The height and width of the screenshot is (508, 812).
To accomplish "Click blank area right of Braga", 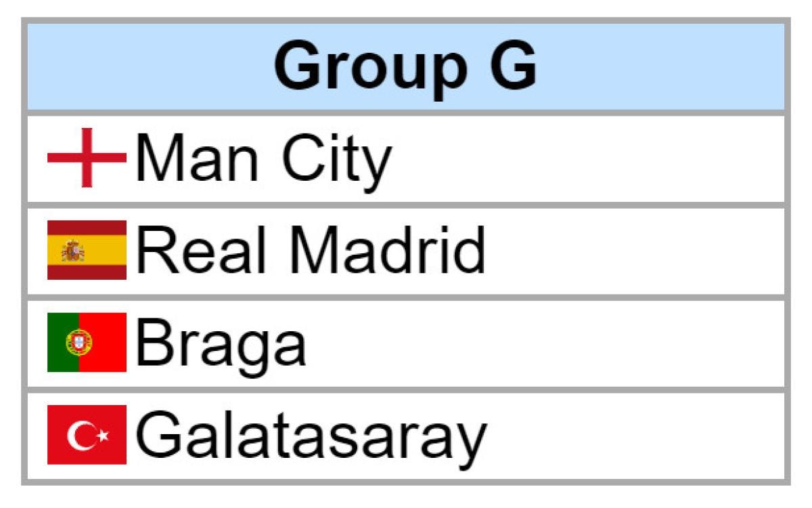I will 541,343.
